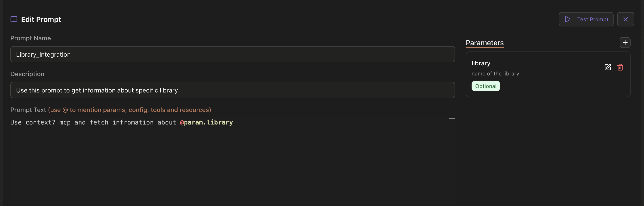Click the library parameter title

[481, 63]
